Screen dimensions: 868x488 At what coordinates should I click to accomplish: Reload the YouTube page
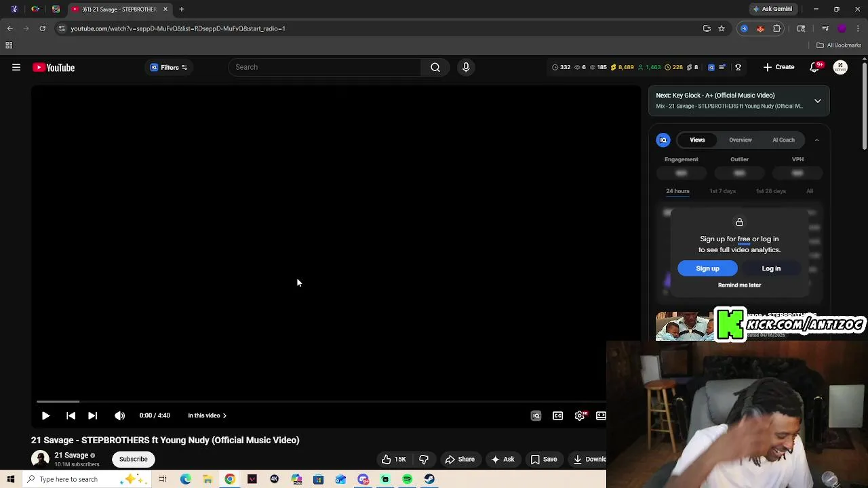point(42,28)
